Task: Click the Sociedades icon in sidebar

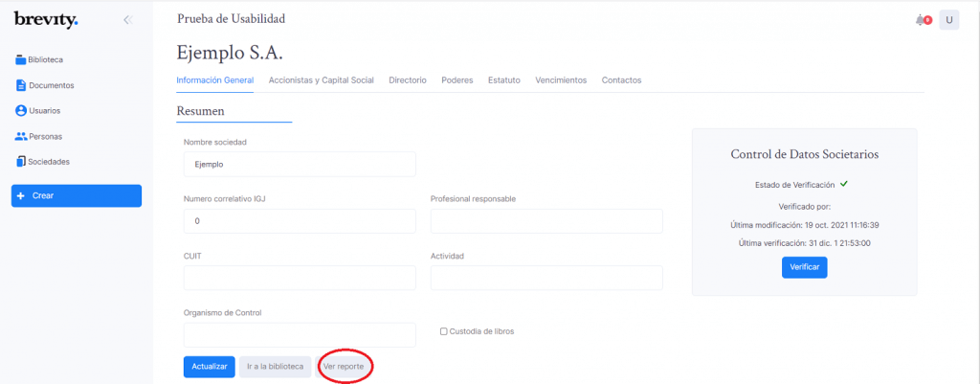Action: pyautogui.click(x=21, y=161)
